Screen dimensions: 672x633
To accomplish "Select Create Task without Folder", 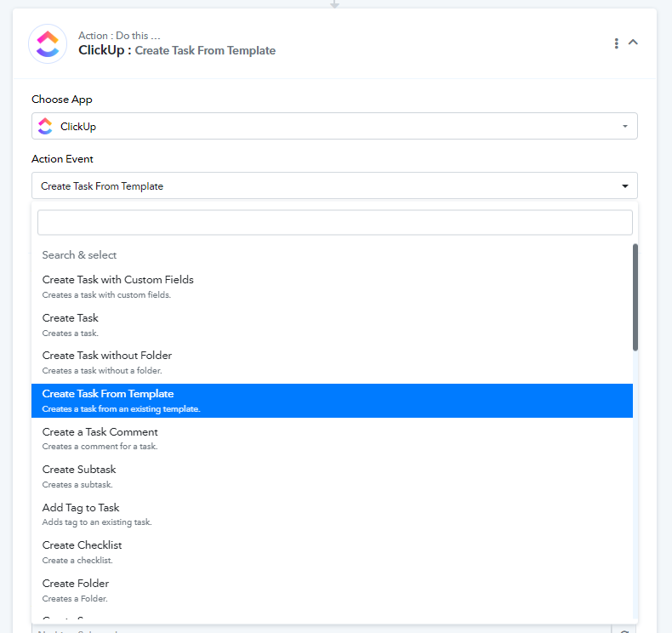I will [x=332, y=362].
